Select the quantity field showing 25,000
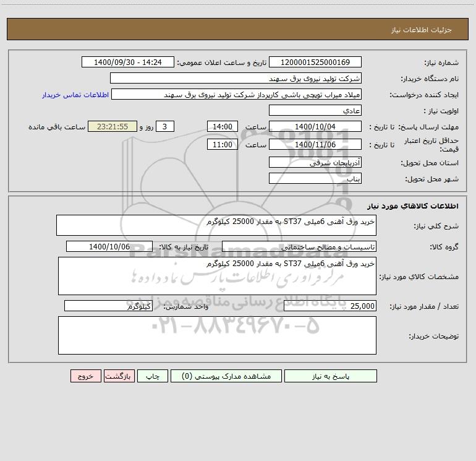Viewport: 476px width, 461px height. (x=330, y=306)
